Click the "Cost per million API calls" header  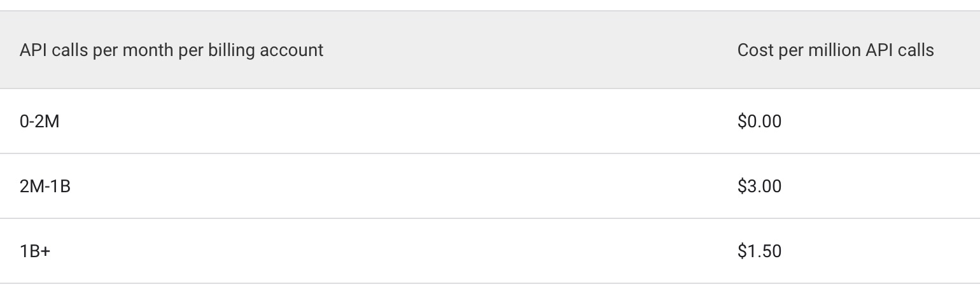pyautogui.click(x=835, y=50)
